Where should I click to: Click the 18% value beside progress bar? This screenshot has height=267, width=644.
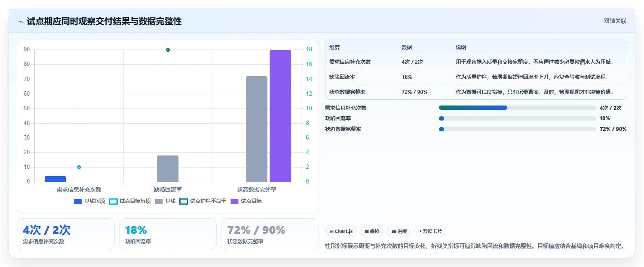(605, 118)
